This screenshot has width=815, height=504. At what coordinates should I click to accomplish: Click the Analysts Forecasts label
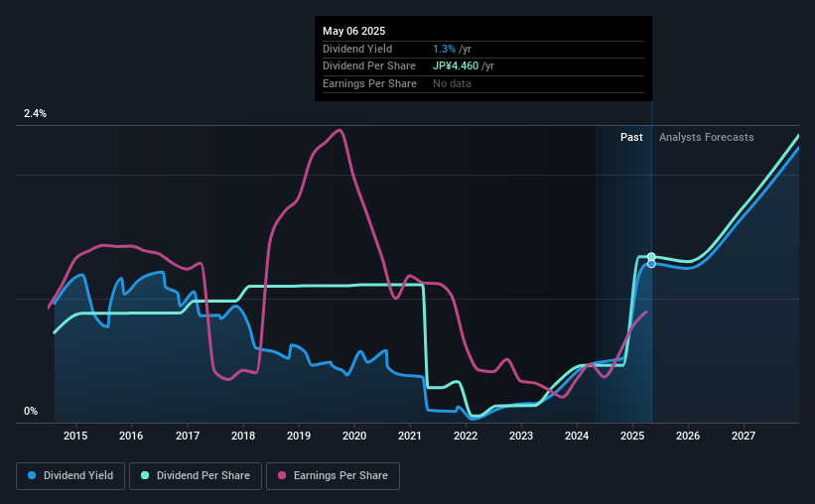707,137
